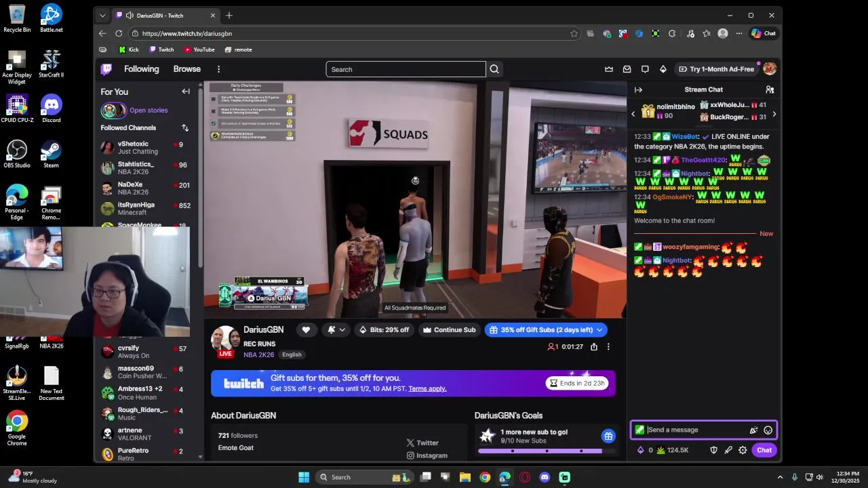Collapse the For You sidebar

186,91
